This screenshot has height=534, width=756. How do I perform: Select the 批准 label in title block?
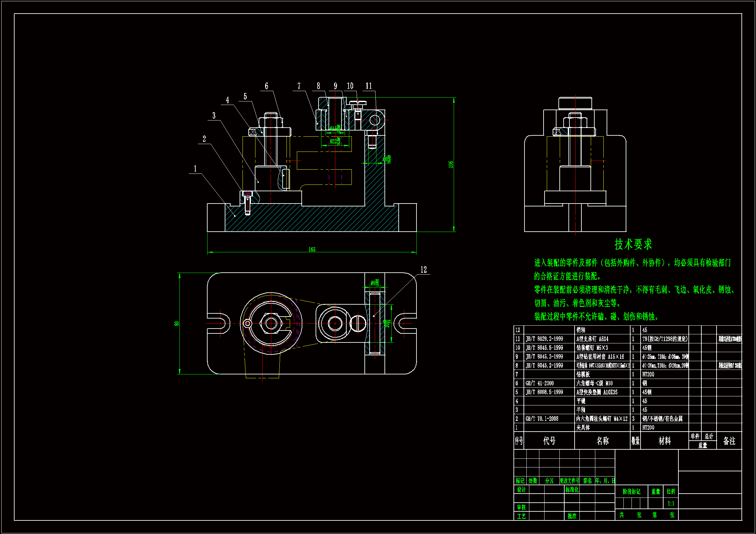[x=572, y=516]
